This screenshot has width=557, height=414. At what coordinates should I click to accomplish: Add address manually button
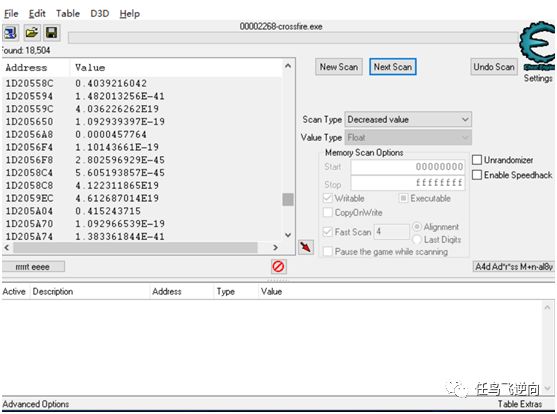(x=514, y=267)
